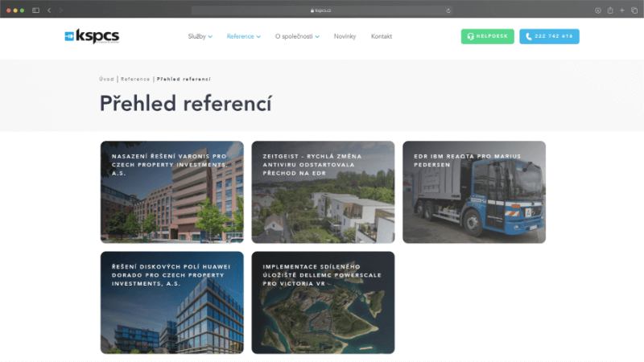Open the Safari downloads list

(x=597, y=10)
